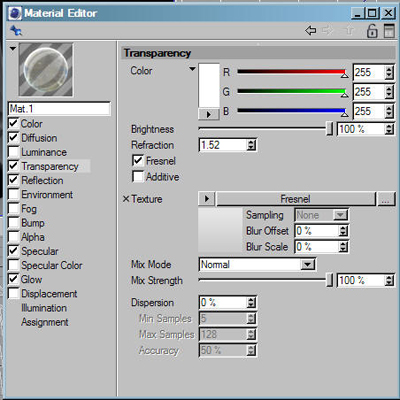Open the Color mode dropdown arrow
400x400 pixels.
192,69
